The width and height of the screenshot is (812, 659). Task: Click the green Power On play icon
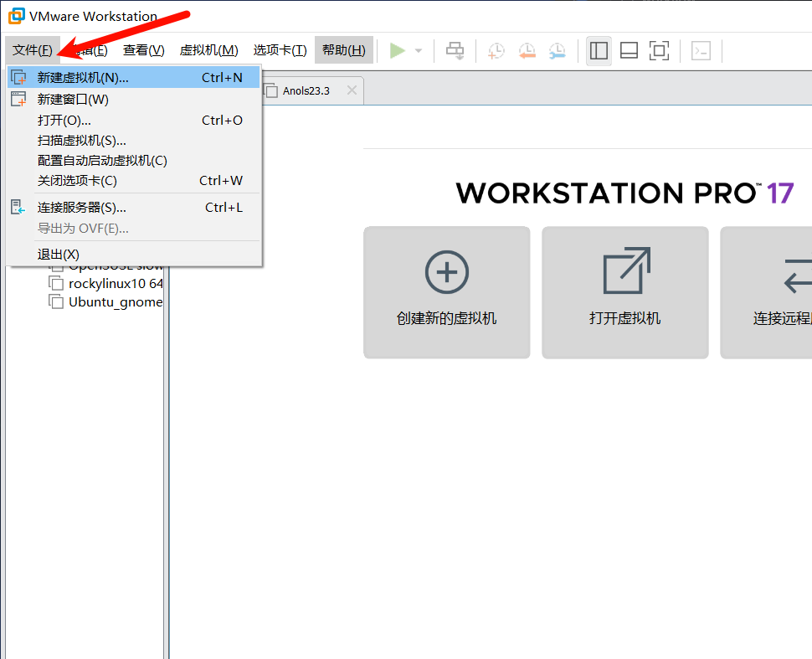pyautogui.click(x=398, y=51)
